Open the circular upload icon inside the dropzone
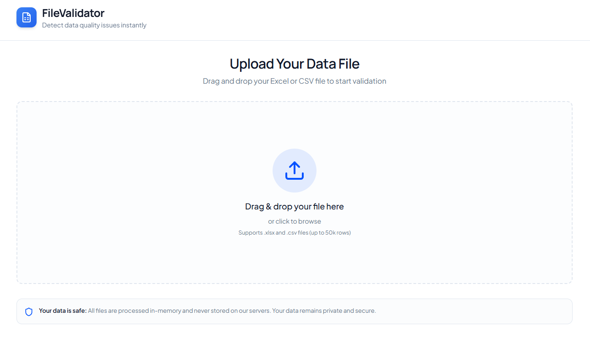This screenshot has width=590, height=364. pyautogui.click(x=294, y=170)
